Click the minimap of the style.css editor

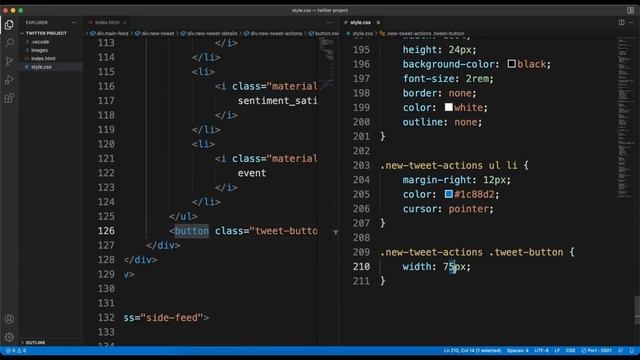tap(625, 118)
